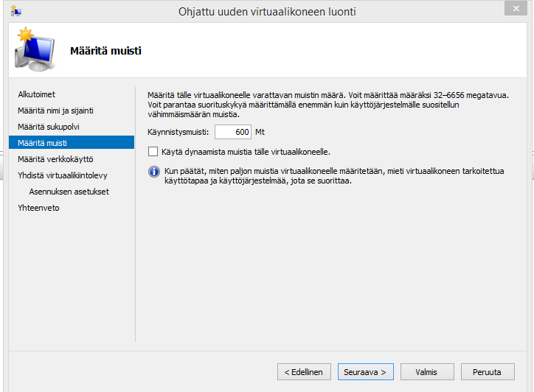Click the Käynnistysmuisti label
Viewport: 534px width, 392px height.
tap(178, 132)
